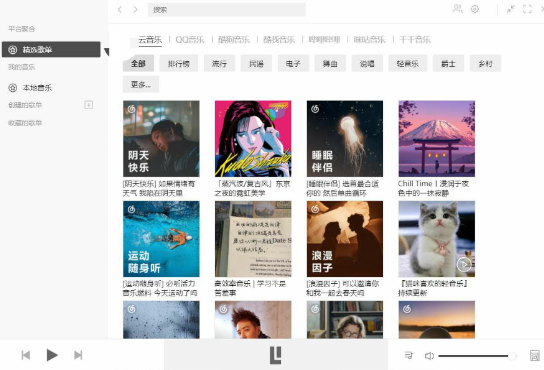Filter playlists by 排行榜

(x=179, y=64)
